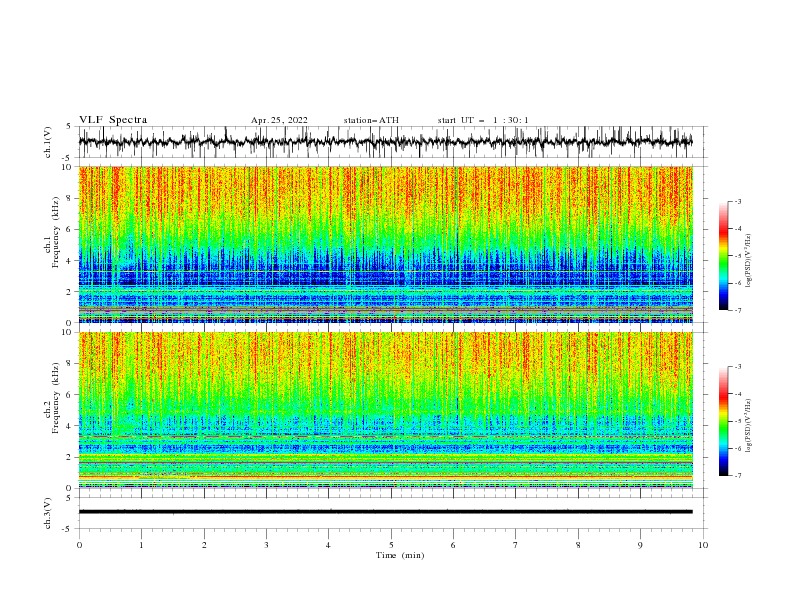Click the log(PSD) label beside ch.2 color scale
The height and width of the screenshot is (612, 792).
point(748,426)
